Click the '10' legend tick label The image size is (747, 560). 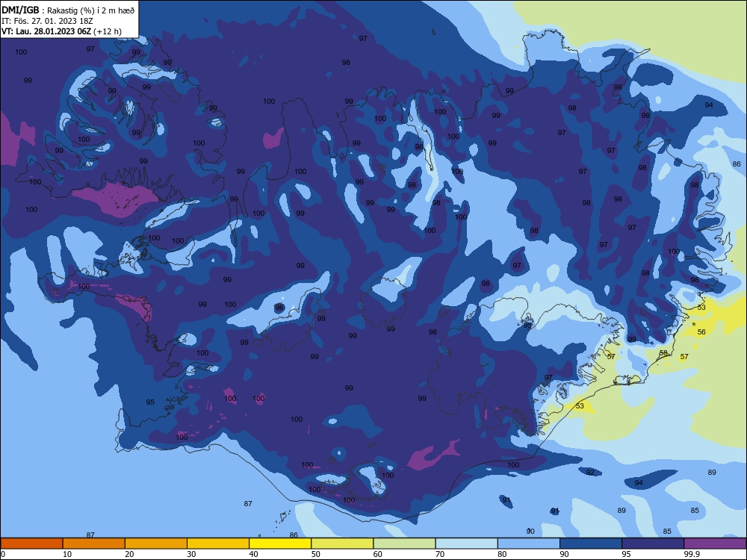(x=67, y=554)
